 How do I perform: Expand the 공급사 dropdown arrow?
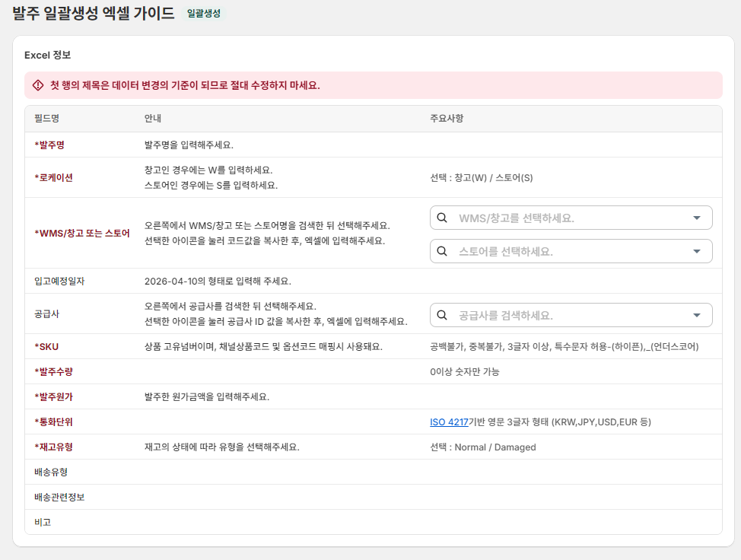pyautogui.click(x=697, y=315)
